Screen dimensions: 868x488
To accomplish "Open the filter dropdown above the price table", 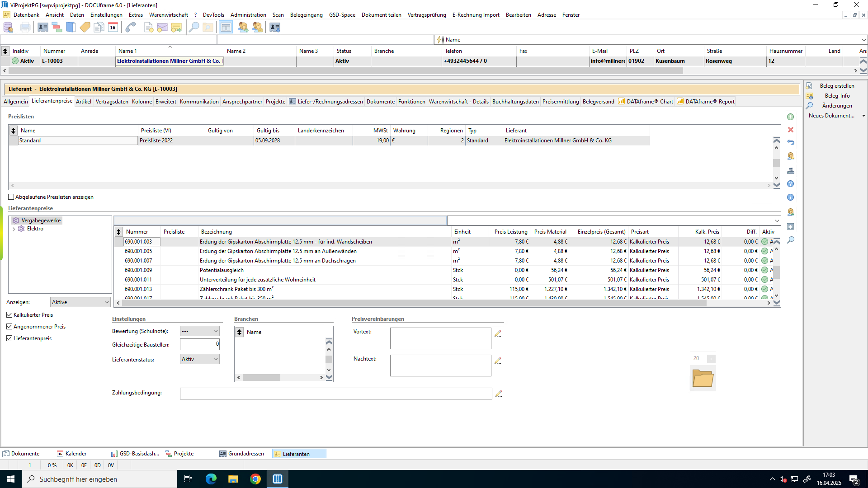I will click(777, 221).
